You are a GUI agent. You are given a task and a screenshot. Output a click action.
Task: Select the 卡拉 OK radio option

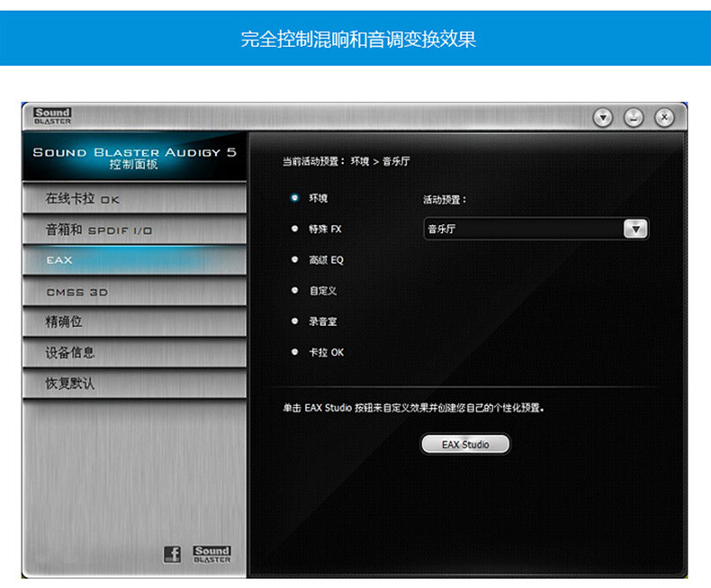(294, 352)
